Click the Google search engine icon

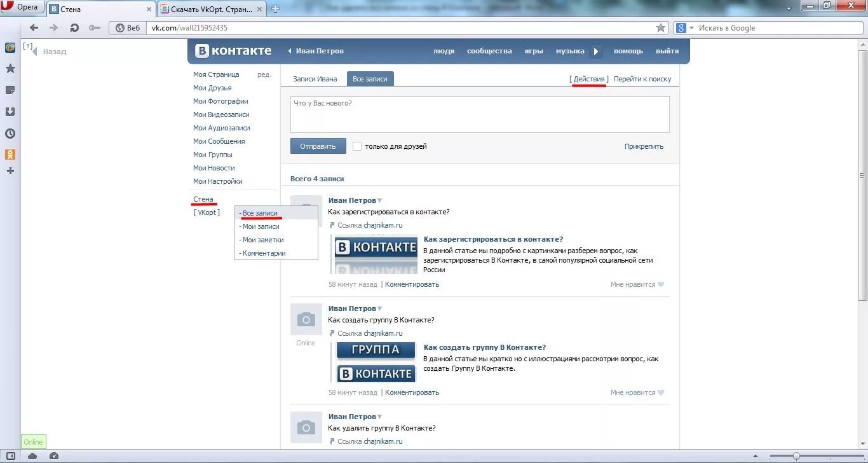coord(681,28)
